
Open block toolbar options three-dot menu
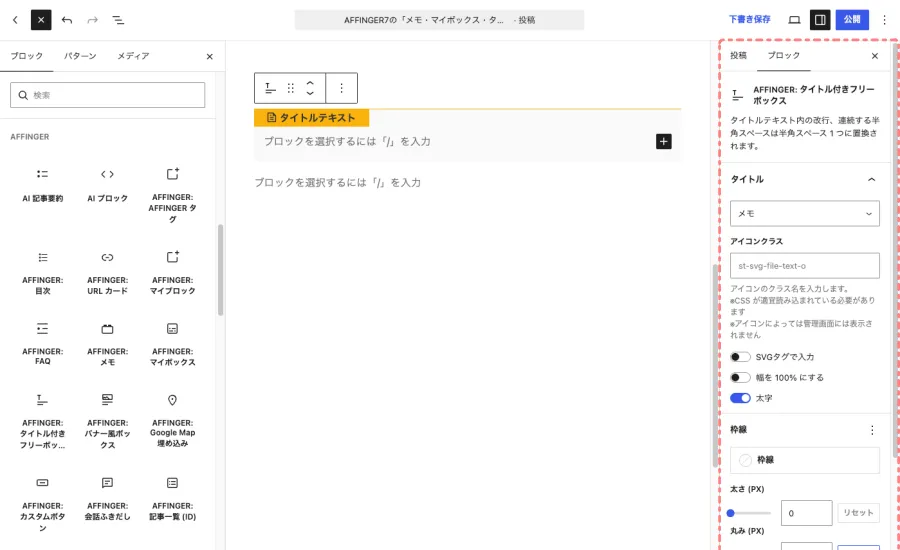click(342, 88)
